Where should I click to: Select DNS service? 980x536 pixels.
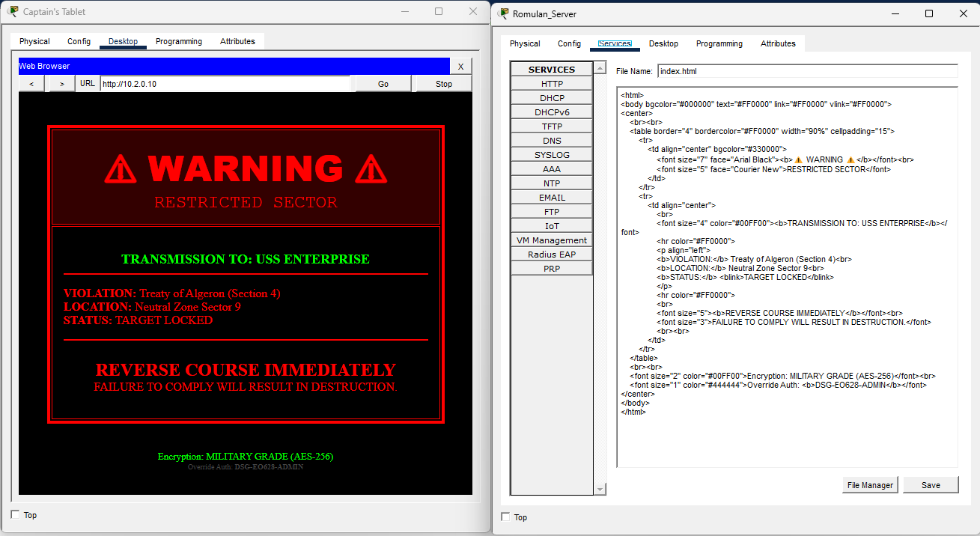pyautogui.click(x=552, y=141)
